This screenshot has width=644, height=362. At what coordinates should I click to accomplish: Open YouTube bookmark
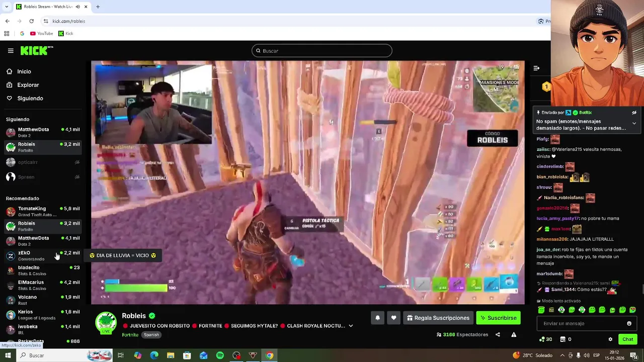(41, 34)
